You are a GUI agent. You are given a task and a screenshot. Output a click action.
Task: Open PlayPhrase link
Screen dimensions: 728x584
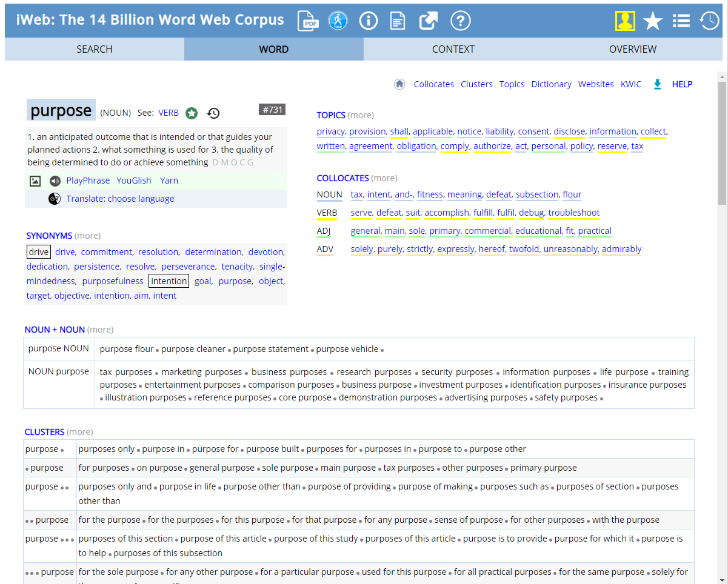(88, 181)
